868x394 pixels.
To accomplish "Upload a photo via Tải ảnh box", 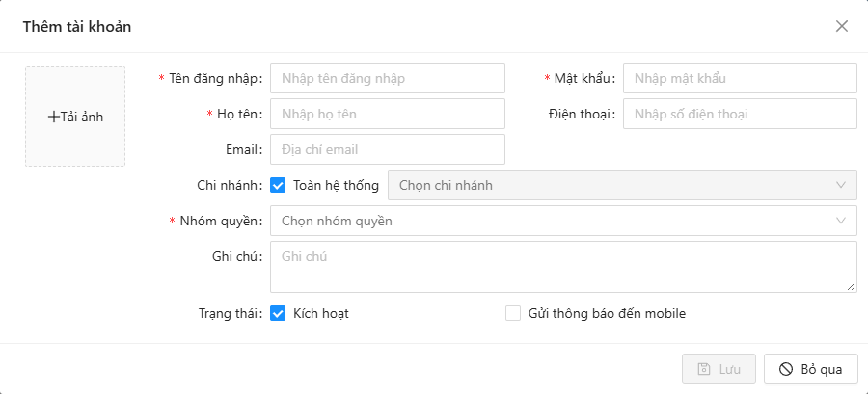I will pyautogui.click(x=75, y=117).
